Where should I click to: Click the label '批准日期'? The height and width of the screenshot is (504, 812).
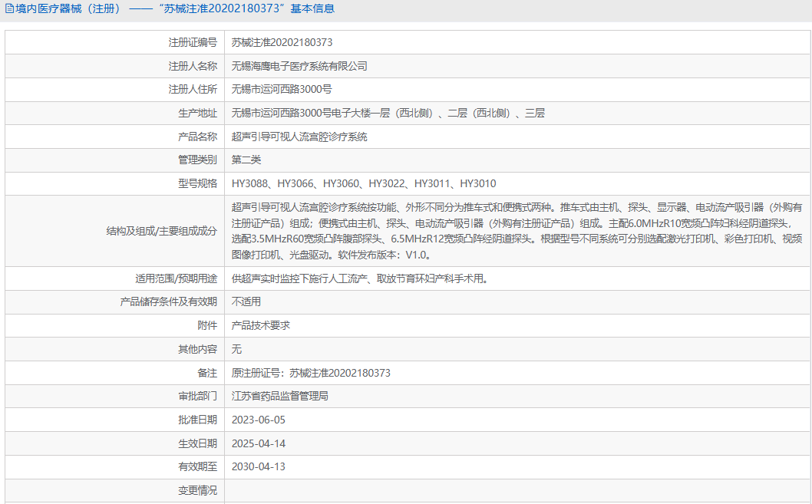click(x=197, y=420)
